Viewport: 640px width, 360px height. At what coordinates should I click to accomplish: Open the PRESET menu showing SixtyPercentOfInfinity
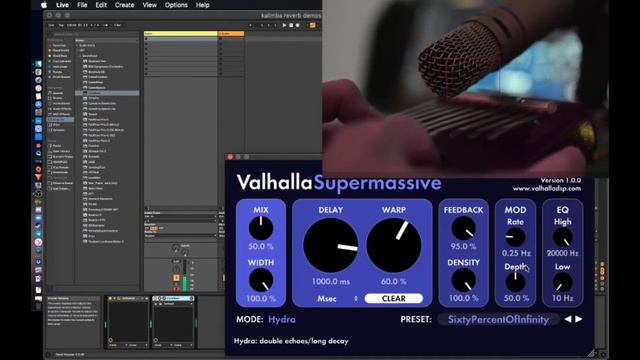pyautogui.click(x=498, y=319)
